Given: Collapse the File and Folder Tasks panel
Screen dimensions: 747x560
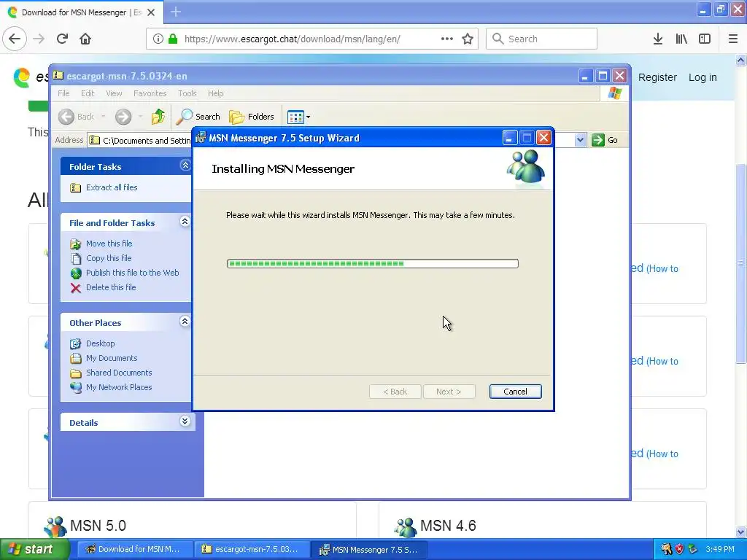Looking at the screenshot, I should click(185, 222).
